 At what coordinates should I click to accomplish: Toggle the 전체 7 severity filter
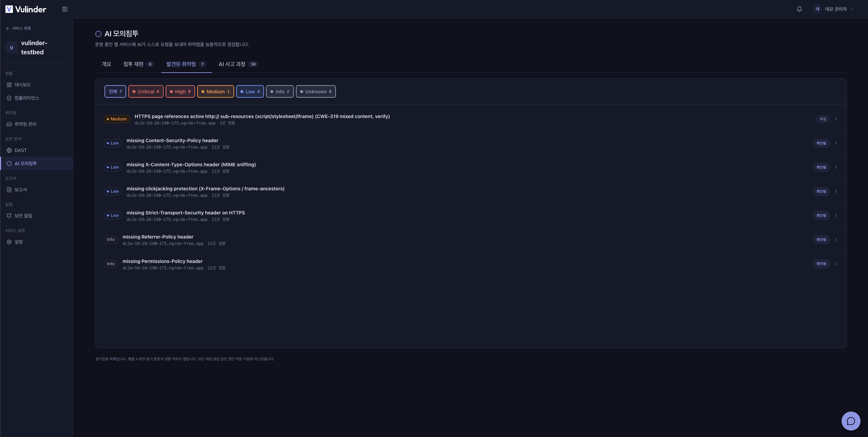[115, 92]
